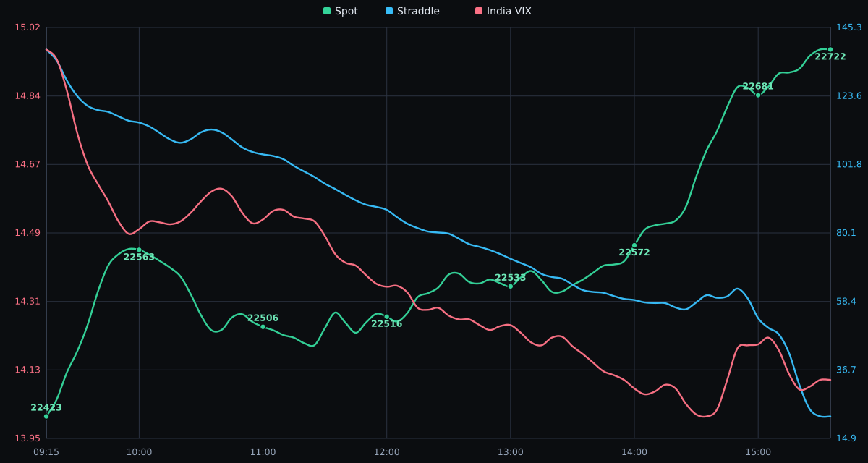Click the pink India VIX legend color swatch
This screenshot has width=868, height=463.
point(479,11)
